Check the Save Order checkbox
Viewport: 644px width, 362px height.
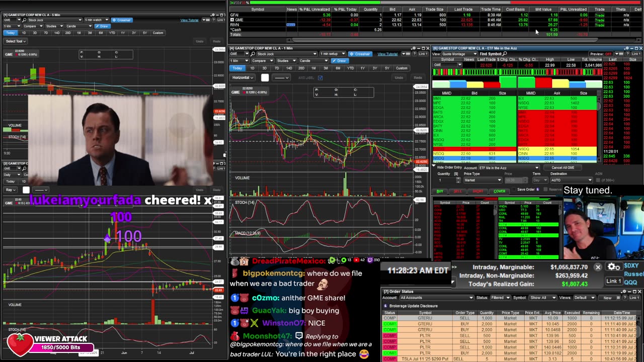tap(514, 190)
